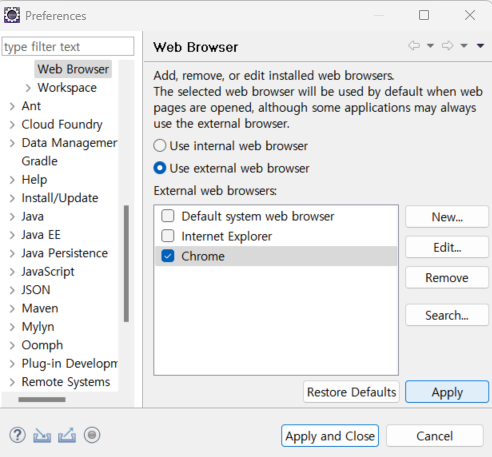This screenshot has height=457, width=492.
Task: Click the Remove button
Action: (x=447, y=278)
